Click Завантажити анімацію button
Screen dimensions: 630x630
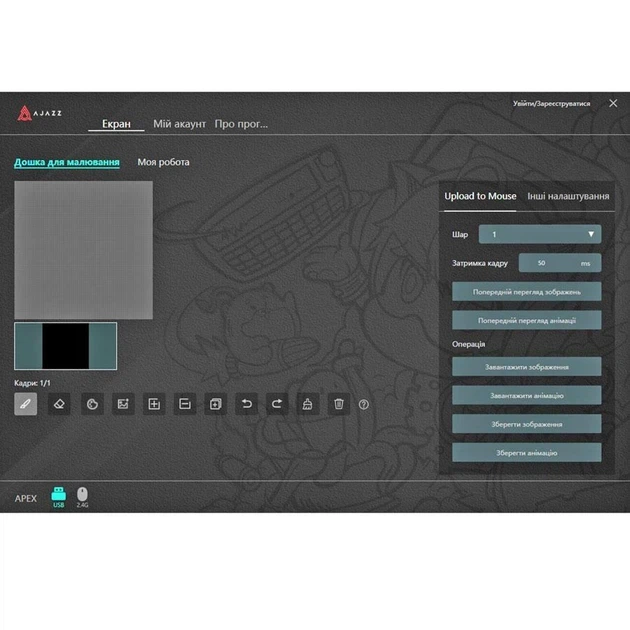[527, 395]
